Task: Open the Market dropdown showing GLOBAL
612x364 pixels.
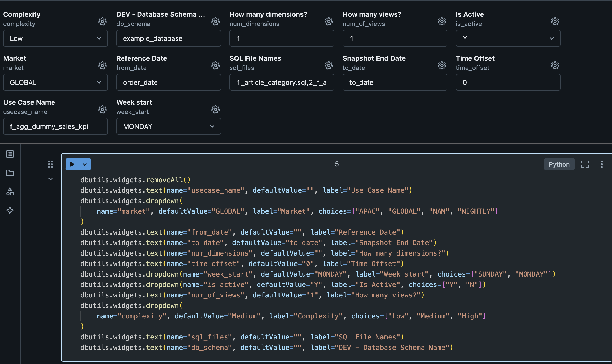Action: [56, 82]
